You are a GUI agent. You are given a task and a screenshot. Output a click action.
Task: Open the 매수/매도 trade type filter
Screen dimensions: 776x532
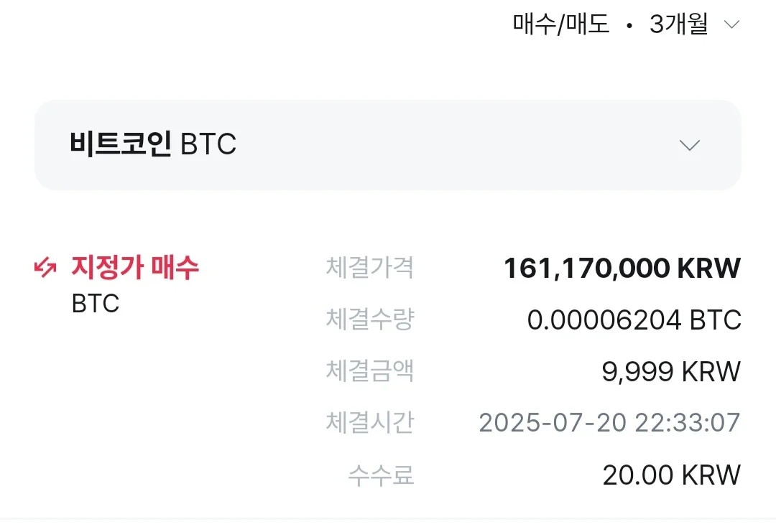(x=561, y=24)
